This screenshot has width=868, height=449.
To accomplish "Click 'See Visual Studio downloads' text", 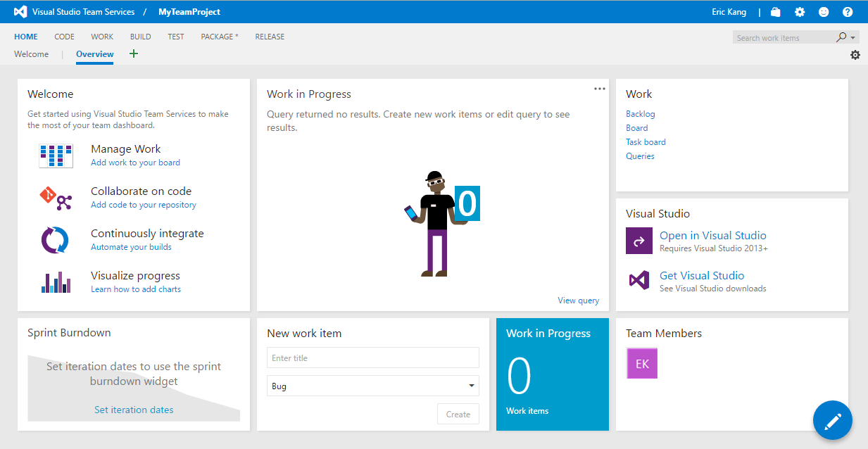I will click(713, 289).
